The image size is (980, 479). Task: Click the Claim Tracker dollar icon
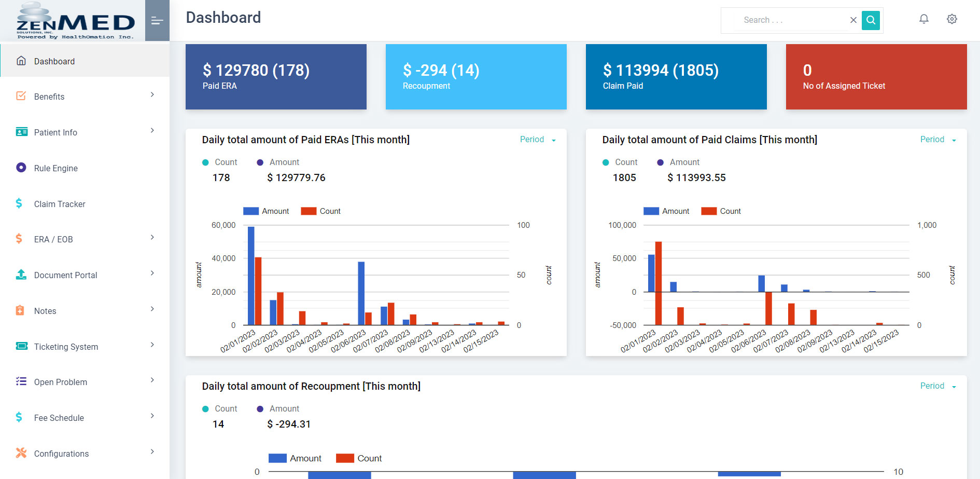19,203
